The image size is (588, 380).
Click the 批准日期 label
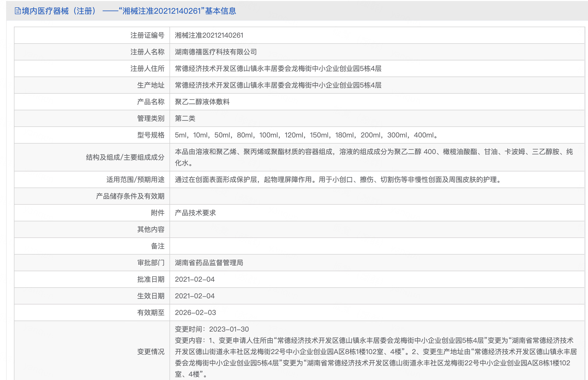point(151,279)
